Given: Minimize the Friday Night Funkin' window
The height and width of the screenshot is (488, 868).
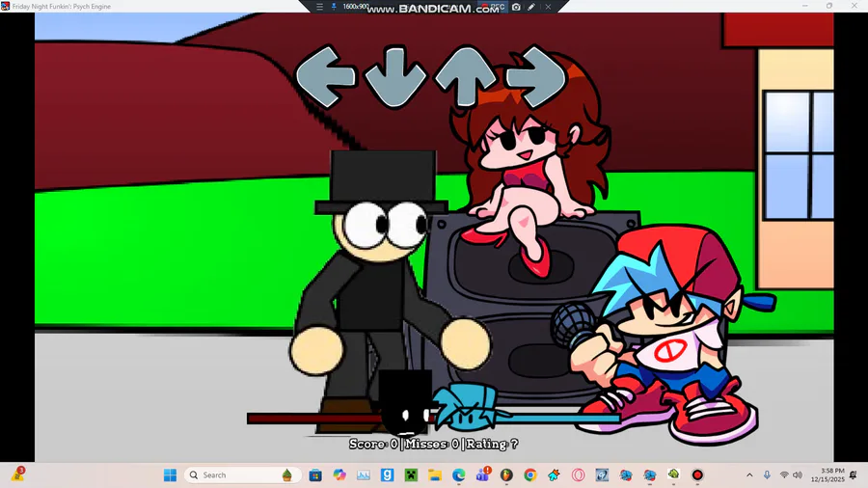Looking at the screenshot, I should pos(805,6).
